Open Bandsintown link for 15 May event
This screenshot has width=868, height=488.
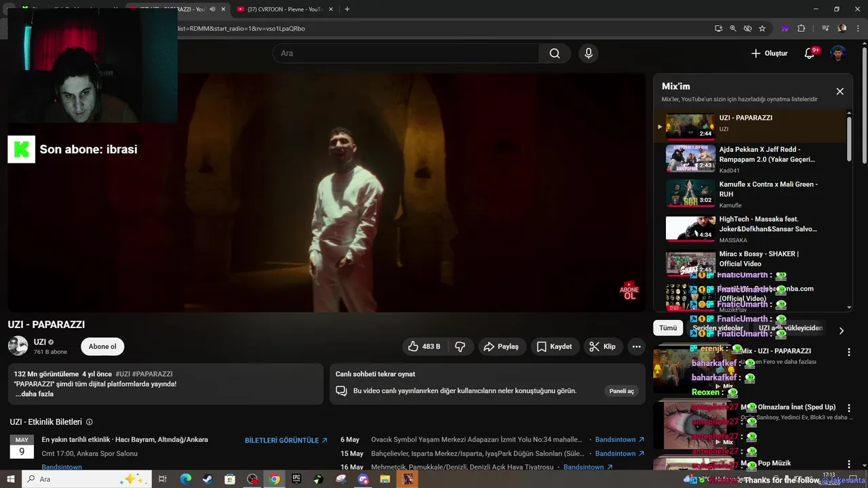coord(620,453)
